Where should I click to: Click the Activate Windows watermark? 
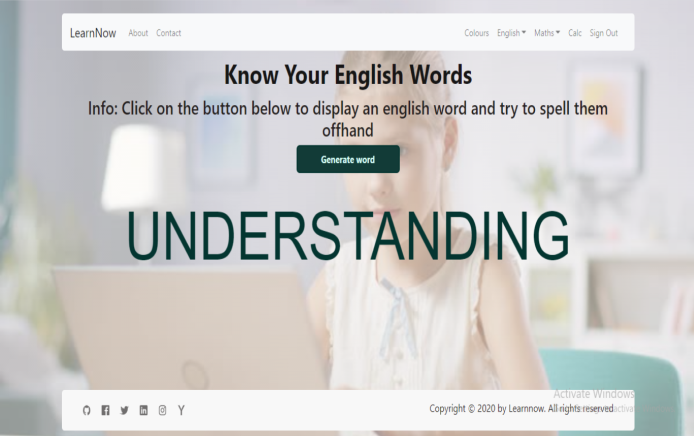(594, 394)
